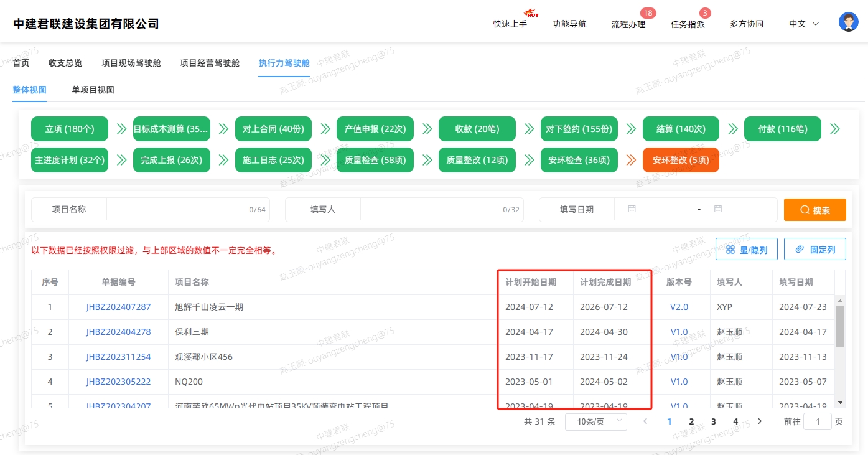Click the previous page chevron in pagination

(645, 421)
